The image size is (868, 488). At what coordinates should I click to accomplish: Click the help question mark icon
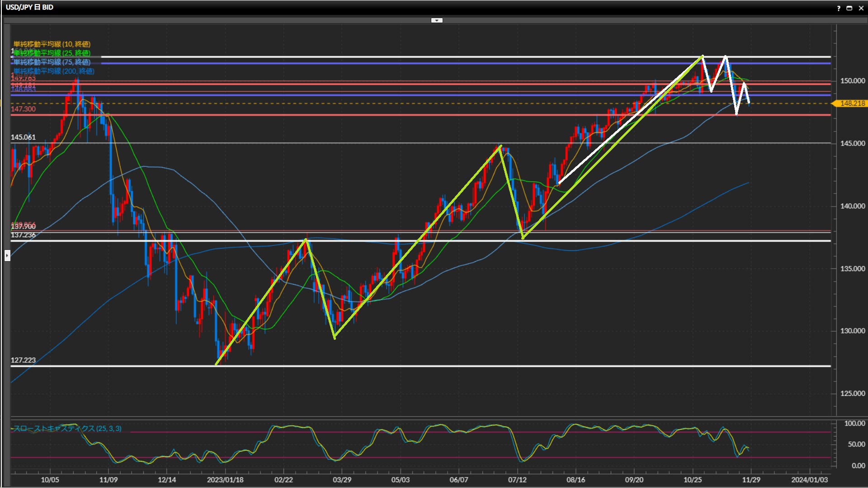839,8
